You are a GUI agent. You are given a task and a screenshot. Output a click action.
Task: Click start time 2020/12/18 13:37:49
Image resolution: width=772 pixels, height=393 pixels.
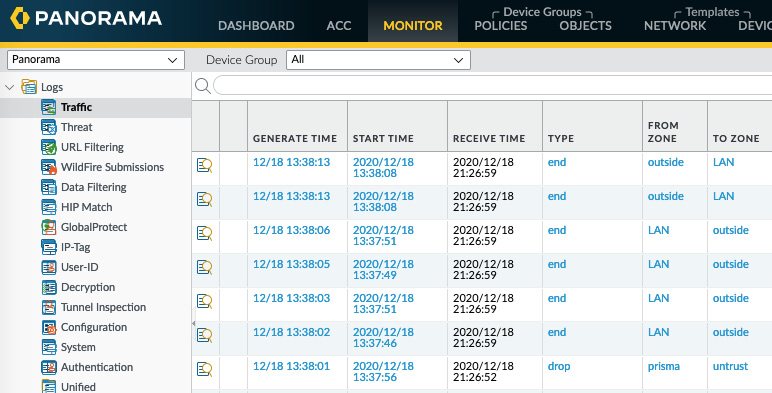[x=383, y=269]
